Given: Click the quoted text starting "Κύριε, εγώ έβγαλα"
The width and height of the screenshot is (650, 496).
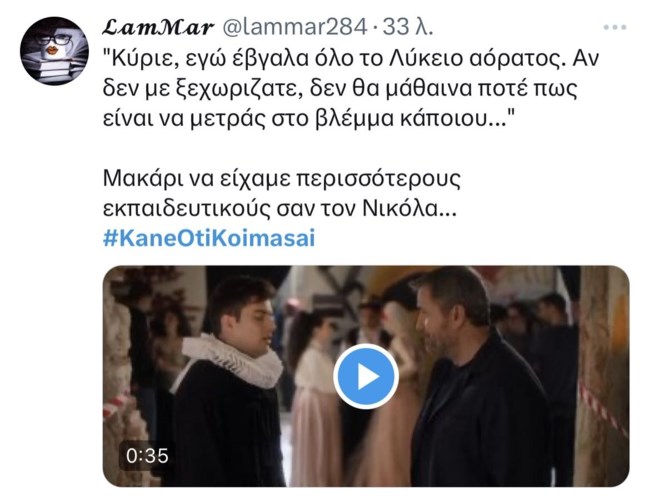Looking at the screenshot, I should click(x=351, y=88).
